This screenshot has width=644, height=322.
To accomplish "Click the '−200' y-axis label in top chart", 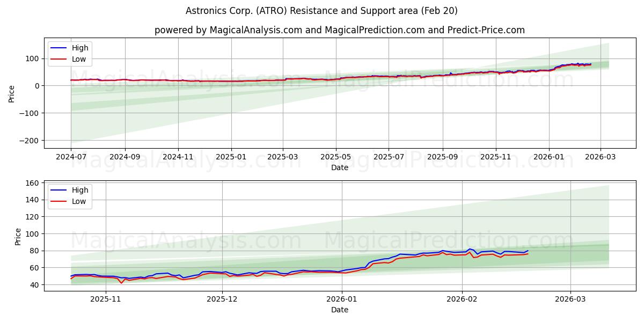I will point(30,141).
